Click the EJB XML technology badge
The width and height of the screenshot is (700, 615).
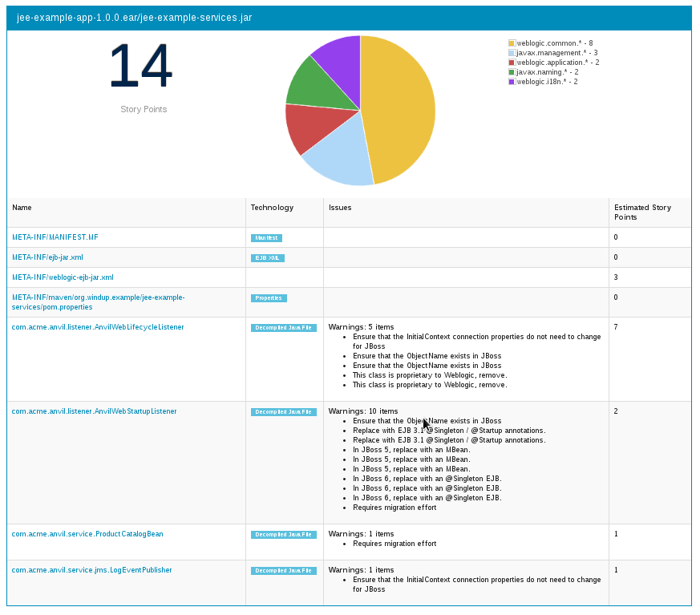coord(268,258)
